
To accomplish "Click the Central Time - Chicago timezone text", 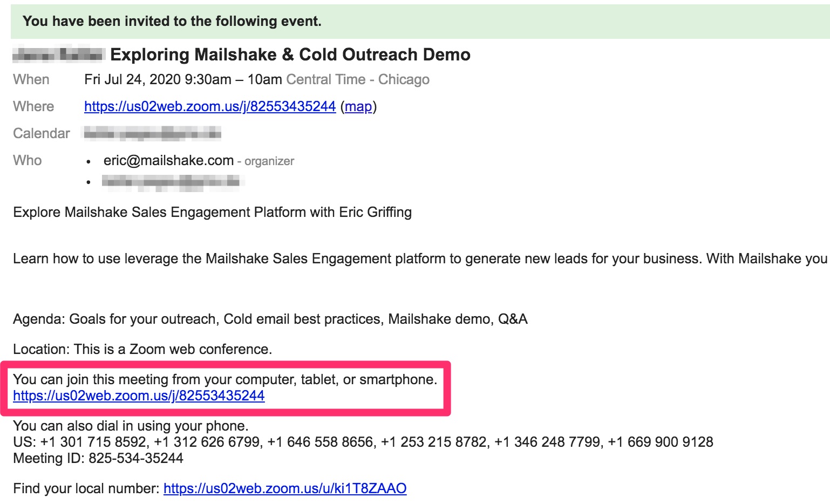I will pyautogui.click(x=358, y=79).
